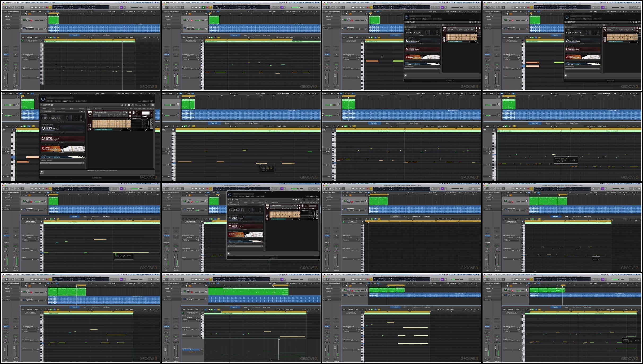Second-row first frame: click Kontakt Compare button

[x=58, y=101]
